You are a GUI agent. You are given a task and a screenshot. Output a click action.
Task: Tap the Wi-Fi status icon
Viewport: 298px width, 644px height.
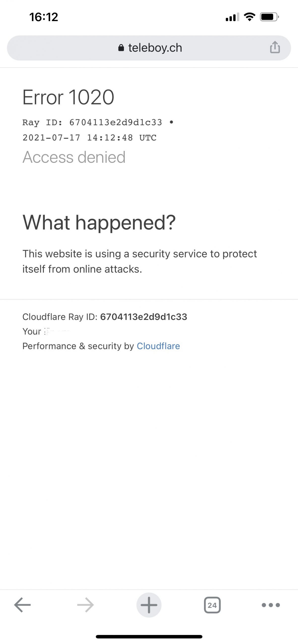click(x=249, y=17)
